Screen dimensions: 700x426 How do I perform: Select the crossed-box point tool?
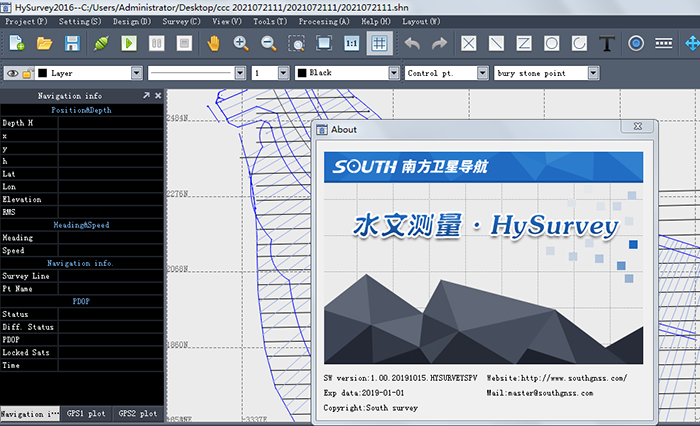[469, 43]
